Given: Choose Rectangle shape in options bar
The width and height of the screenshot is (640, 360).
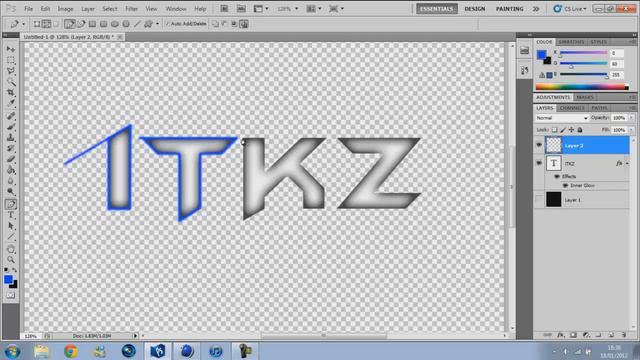Looking at the screenshot, I should pos(93,24).
